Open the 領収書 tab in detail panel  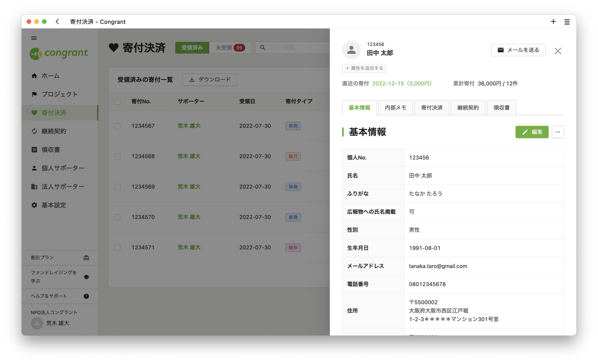501,108
